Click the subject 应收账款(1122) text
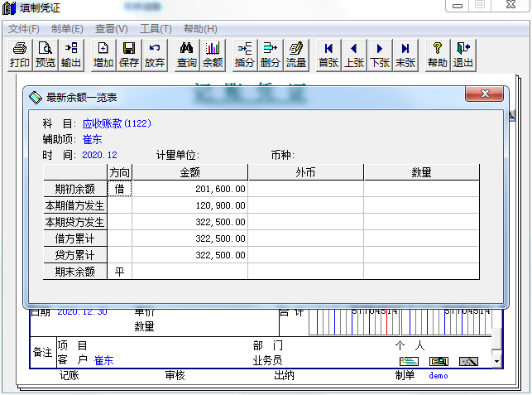Image resolution: width=532 pixels, height=395 pixels. coord(117,123)
